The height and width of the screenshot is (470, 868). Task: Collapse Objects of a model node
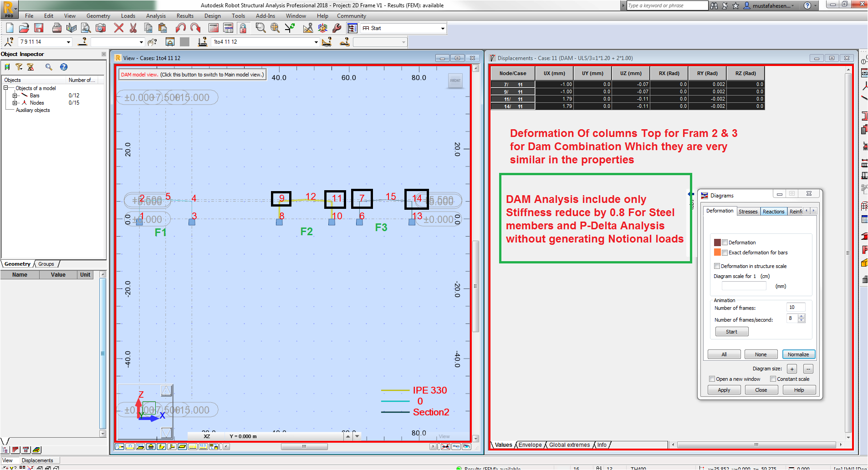(5, 88)
